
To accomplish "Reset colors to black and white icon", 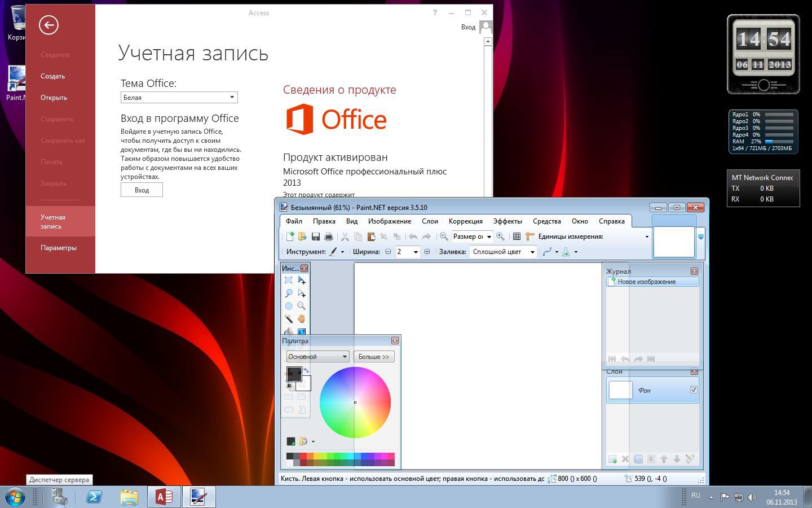I will (x=290, y=387).
